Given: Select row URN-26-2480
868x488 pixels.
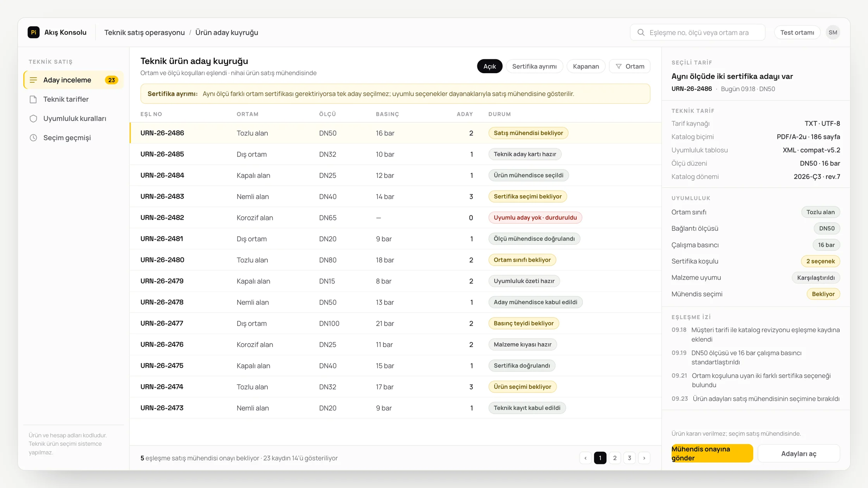Looking at the screenshot, I should 395,260.
